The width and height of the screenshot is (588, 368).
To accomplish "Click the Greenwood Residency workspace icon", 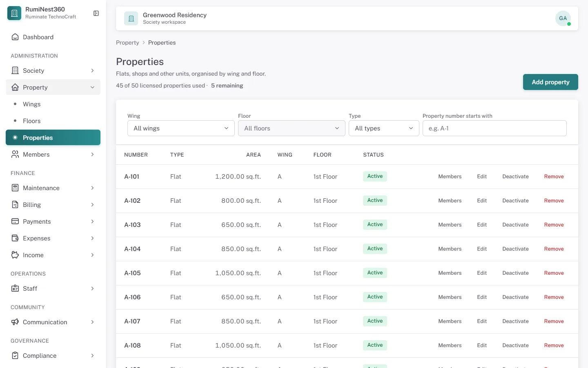I will pyautogui.click(x=131, y=18).
